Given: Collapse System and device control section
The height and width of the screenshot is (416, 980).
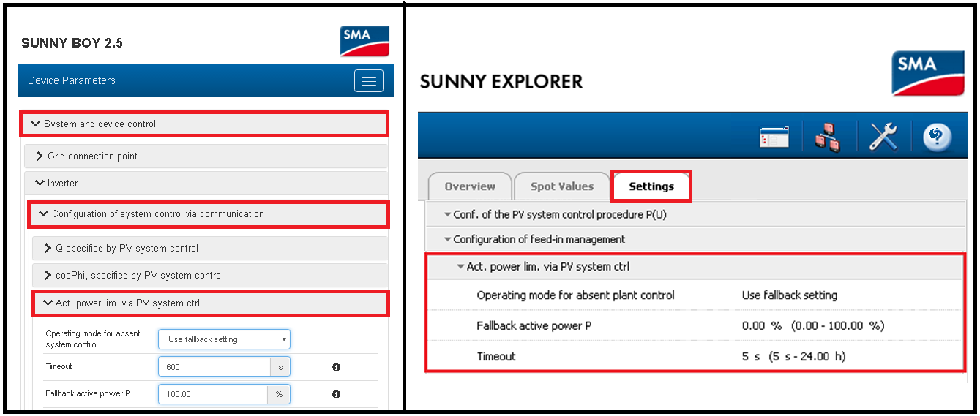Looking at the screenshot, I should click(203, 124).
